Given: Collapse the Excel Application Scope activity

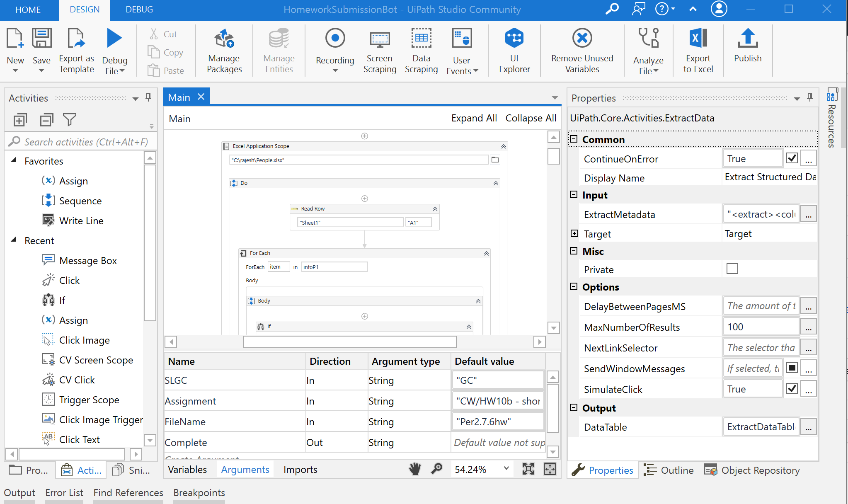Looking at the screenshot, I should point(503,146).
